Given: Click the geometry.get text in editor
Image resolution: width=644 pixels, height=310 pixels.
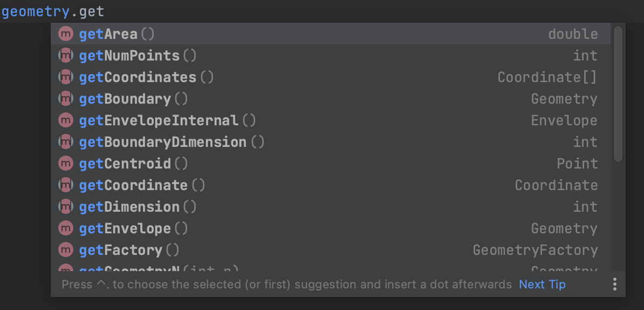Looking at the screenshot, I should point(52,11).
